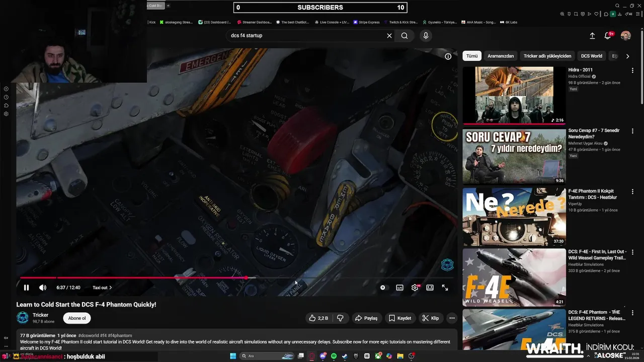Toggle subtitles/closed captions button
Viewport: 644px width, 362px height.
point(399,288)
